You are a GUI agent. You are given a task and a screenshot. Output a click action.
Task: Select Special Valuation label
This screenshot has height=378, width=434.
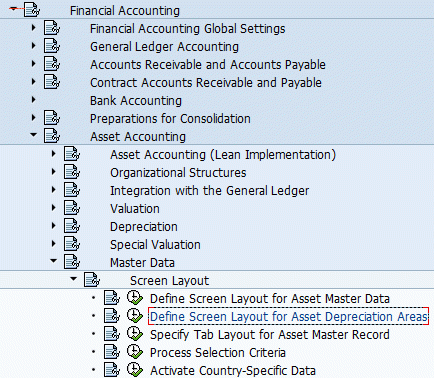pyautogui.click(x=155, y=245)
